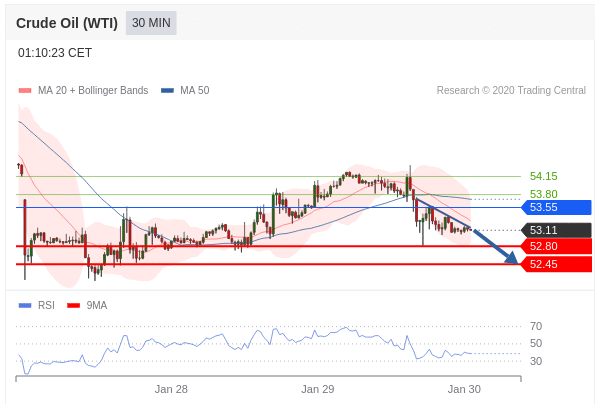599x409 pixels.
Task: Click the green 54.15 resistance label
Action: (x=544, y=176)
